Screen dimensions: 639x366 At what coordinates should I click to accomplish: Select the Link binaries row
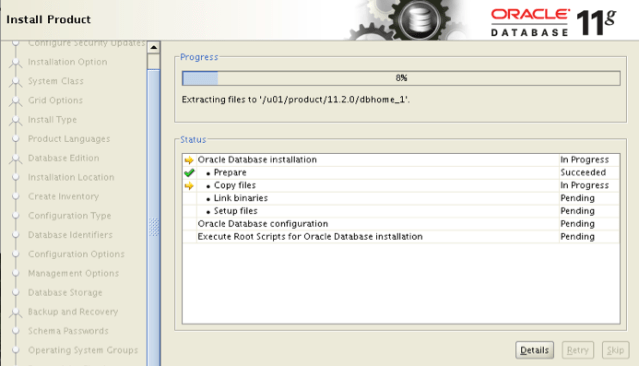[401, 198]
